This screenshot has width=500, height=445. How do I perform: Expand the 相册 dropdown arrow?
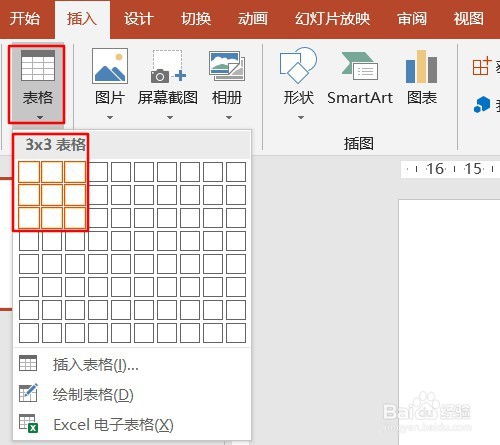[x=229, y=117]
